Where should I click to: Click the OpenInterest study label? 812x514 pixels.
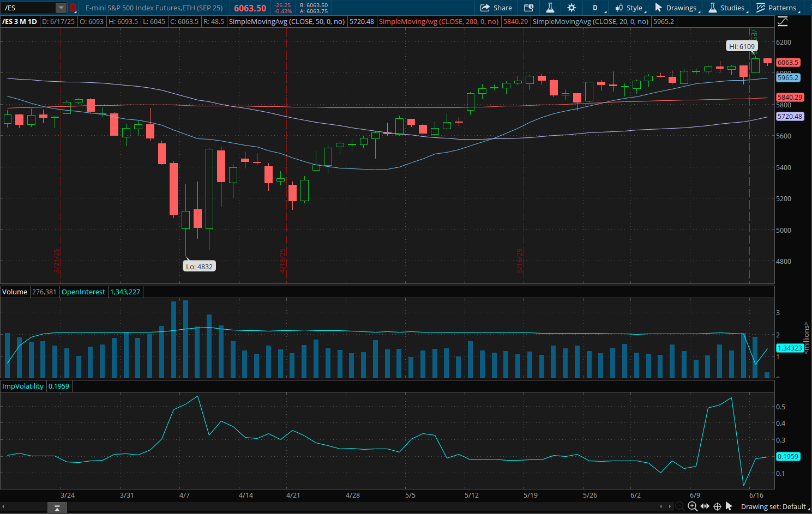click(83, 292)
